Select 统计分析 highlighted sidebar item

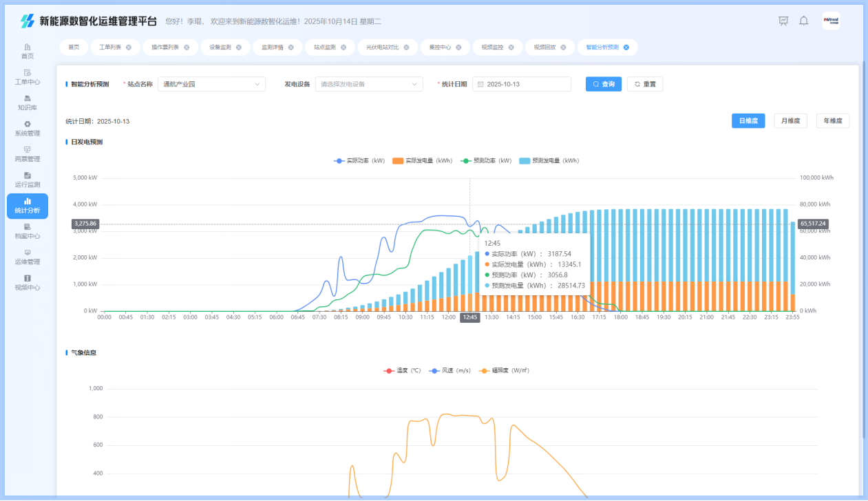tap(28, 206)
